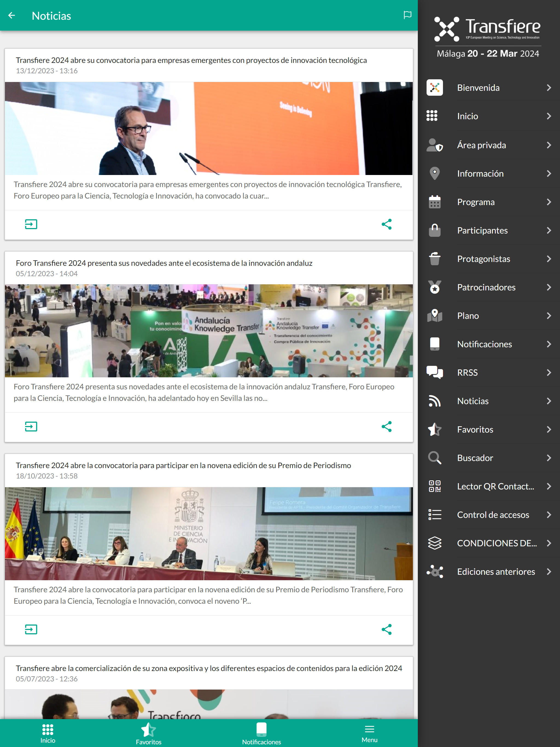Open the emerging companies call article via its enter icon
This screenshot has height=747, width=560.
click(31, 224)
